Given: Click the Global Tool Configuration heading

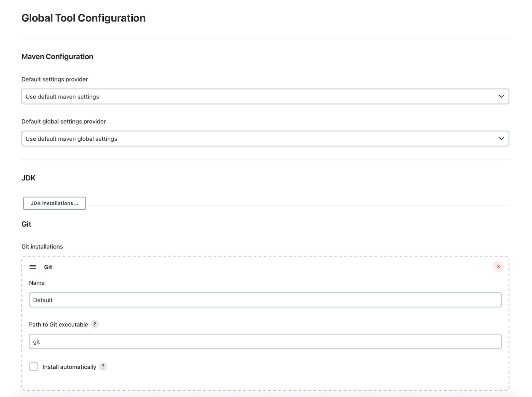Looking at the screenshot, I should 83,18.
